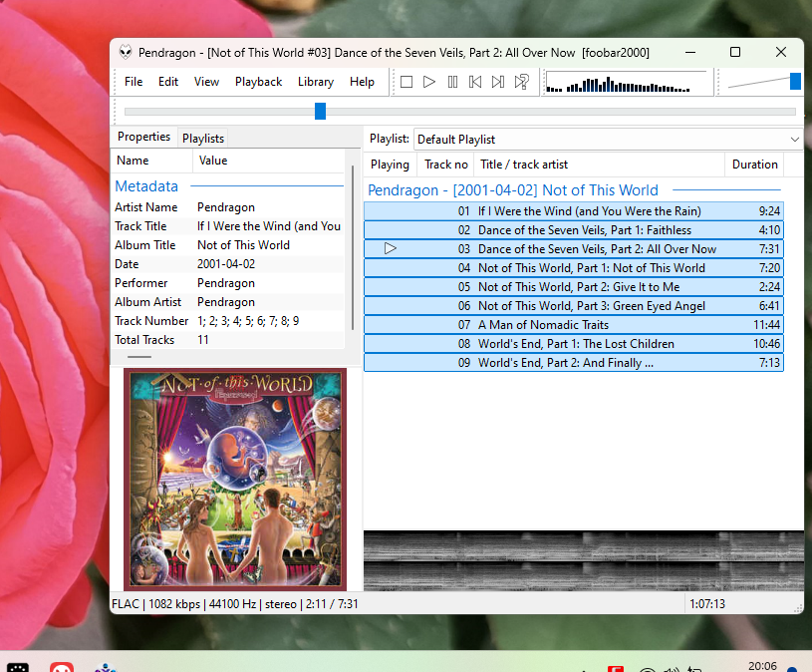Click the spectrum visualization in the toolbar
The width and height of the screenshot is (812, 672).
point(627,83)
